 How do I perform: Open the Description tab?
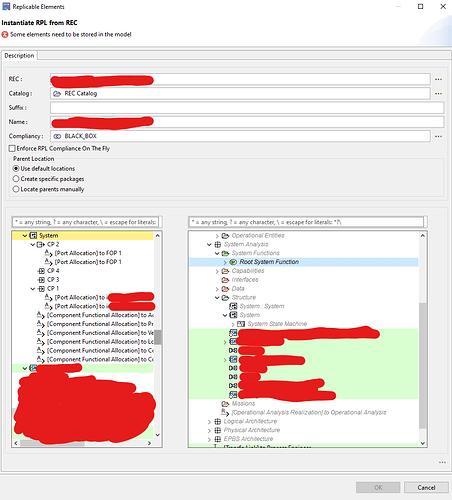coord(19,56)
